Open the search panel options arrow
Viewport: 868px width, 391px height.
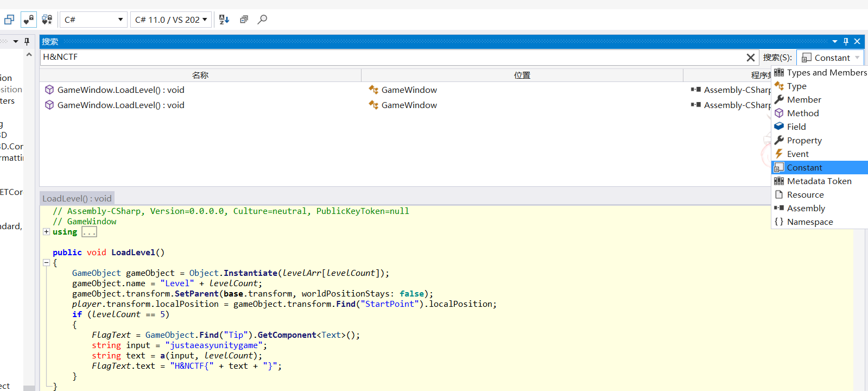coord(835,41)
